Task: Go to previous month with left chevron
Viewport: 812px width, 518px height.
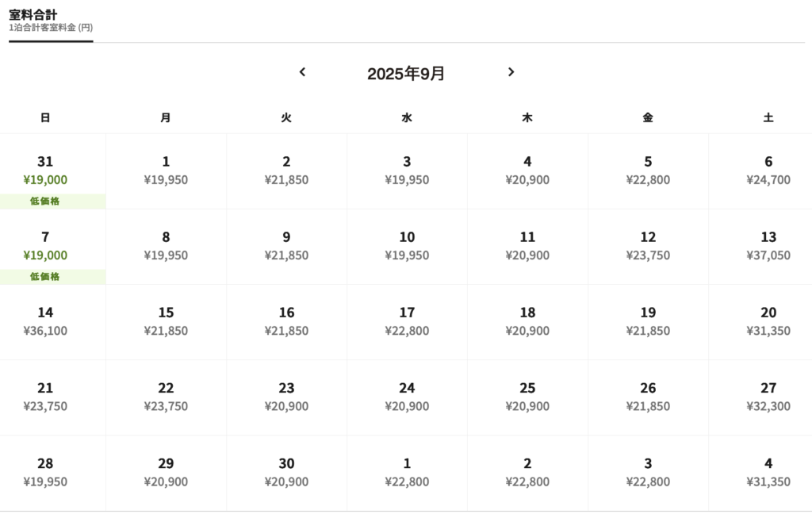Action: (x=302, y=72)
